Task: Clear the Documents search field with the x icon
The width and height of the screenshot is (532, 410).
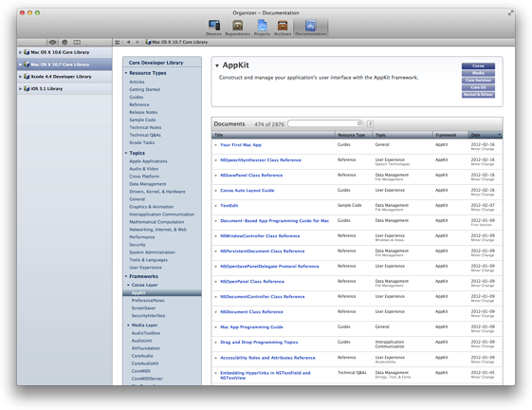Action: click(x=359, y=123)
